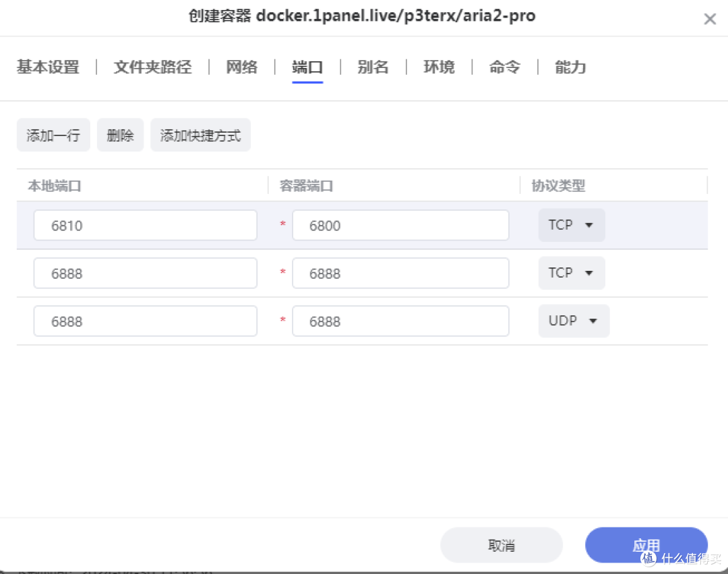Apply settings with the 应用 button
728x574 pixels.
pyautogui.click(x=646, y=545)
